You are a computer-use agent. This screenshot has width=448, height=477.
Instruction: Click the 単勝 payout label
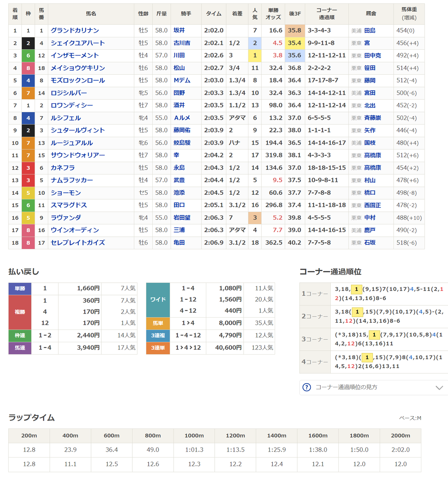[x=20, y=289]
